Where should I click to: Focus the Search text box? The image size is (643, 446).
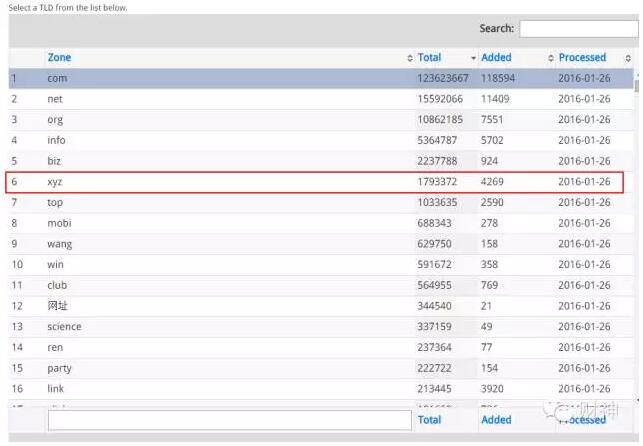pos(578,29)
